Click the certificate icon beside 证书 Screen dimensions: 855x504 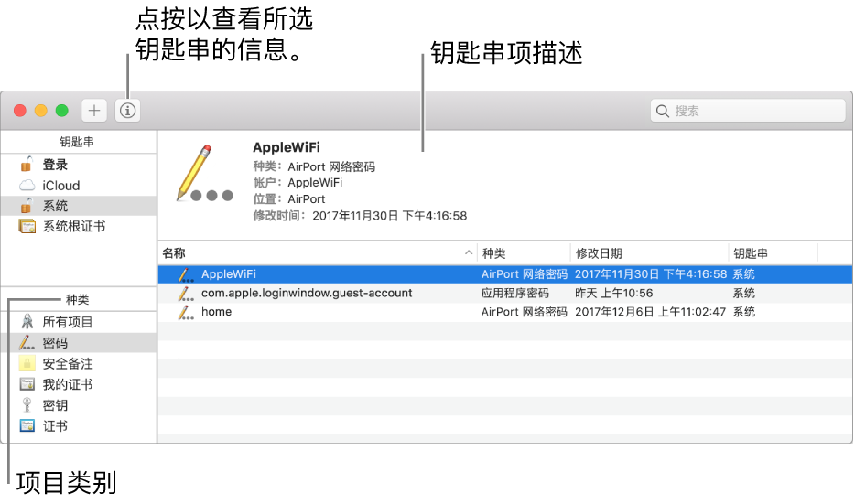pos(27,425)
